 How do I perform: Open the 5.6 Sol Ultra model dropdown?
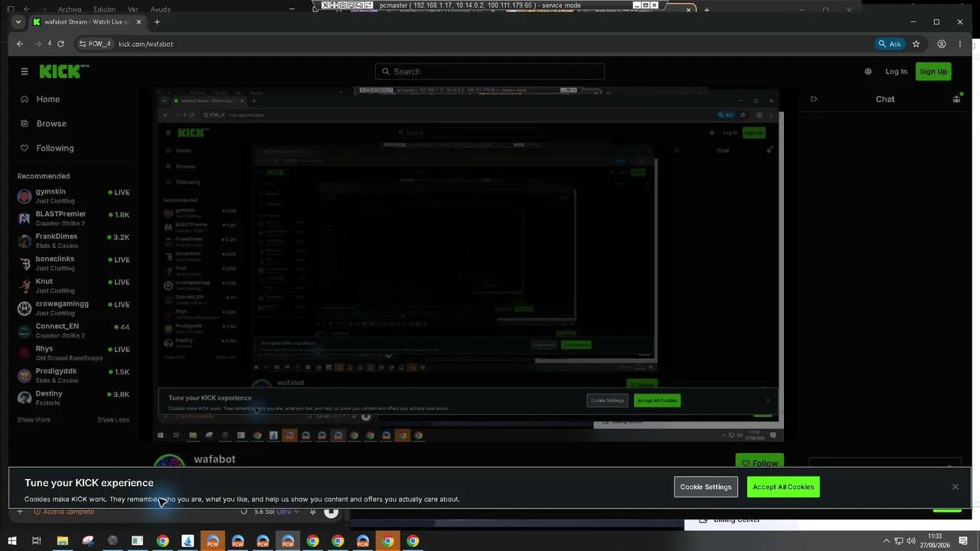(276, 511)
